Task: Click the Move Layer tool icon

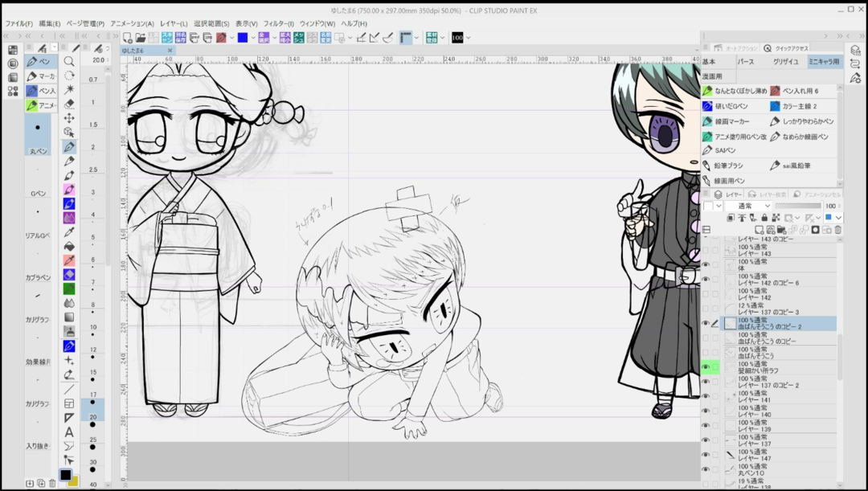Action: (69, 118)
